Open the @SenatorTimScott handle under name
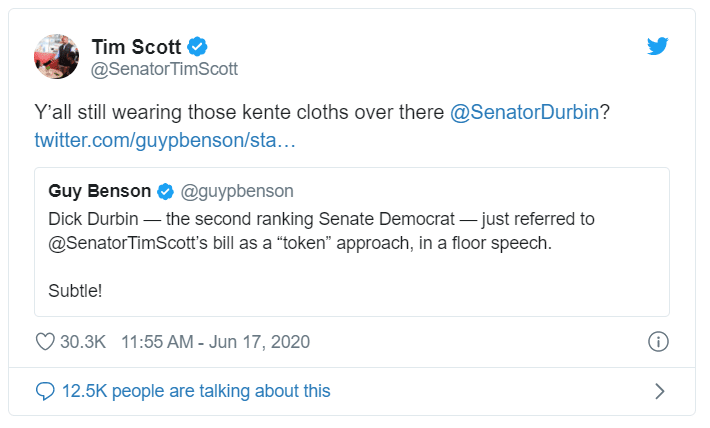This screenshot has width=710, height=428. click(164, 69)
